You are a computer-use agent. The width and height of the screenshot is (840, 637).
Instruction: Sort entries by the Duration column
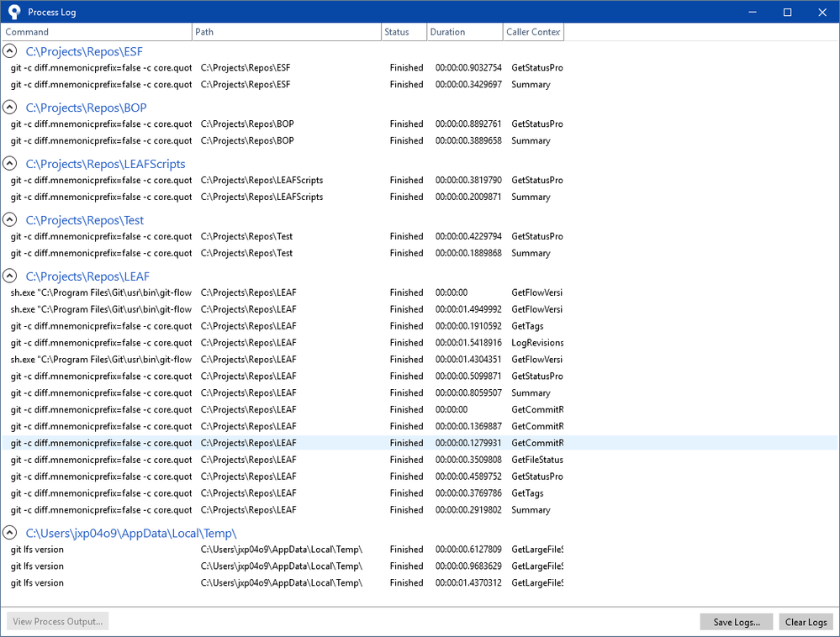(x=446, y=31)
